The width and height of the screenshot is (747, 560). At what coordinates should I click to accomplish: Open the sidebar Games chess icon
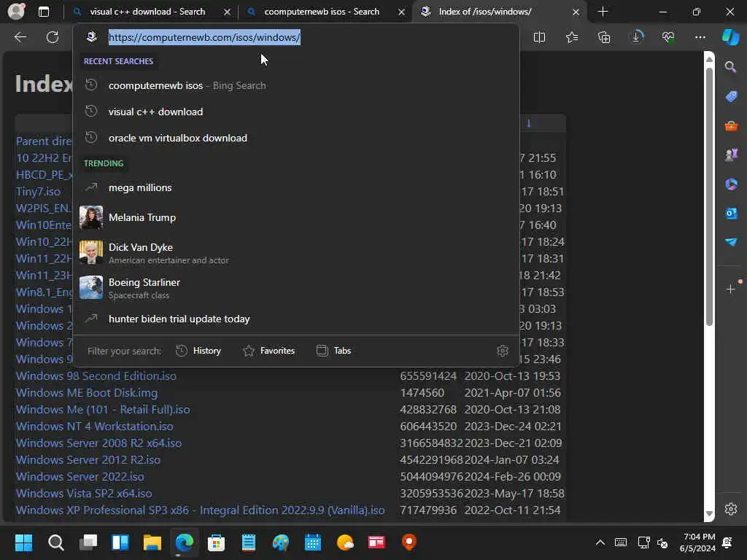tap(731, 155)
